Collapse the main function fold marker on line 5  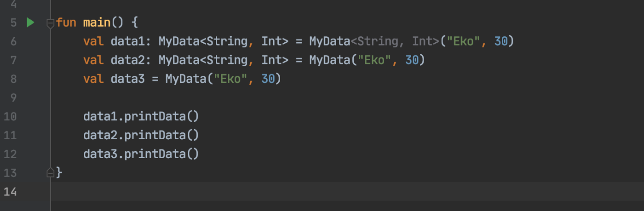click(x=51, y=23)
